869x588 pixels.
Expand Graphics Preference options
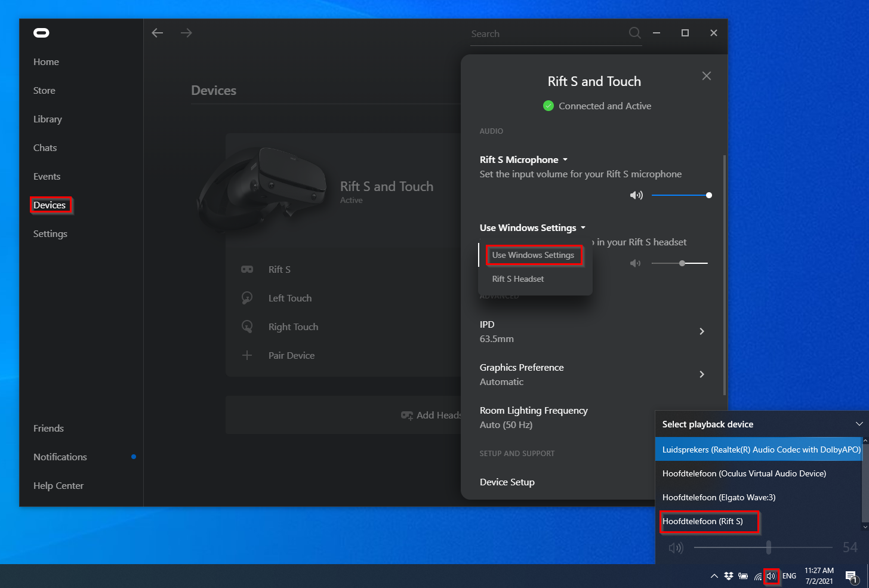click(702, 374)
